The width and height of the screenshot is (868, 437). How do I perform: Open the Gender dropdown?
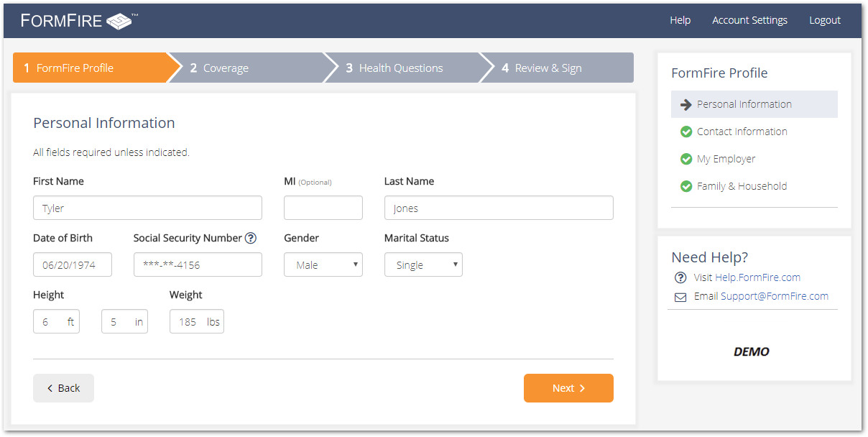pyautogui.click(x=323, y=264)
